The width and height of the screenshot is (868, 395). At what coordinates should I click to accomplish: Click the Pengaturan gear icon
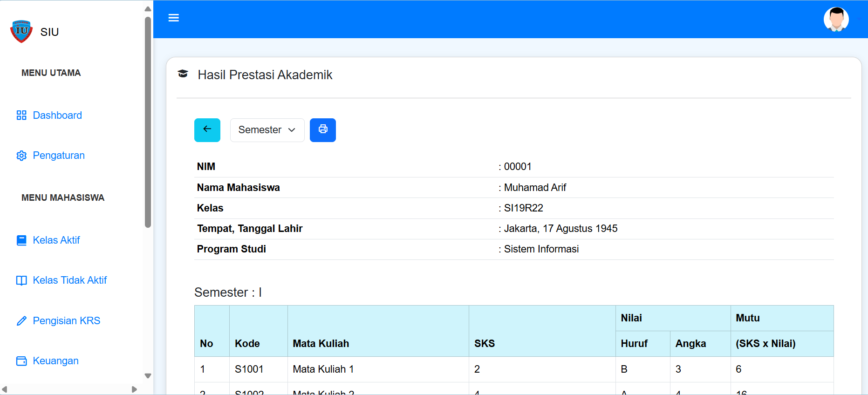pos(21,156)
